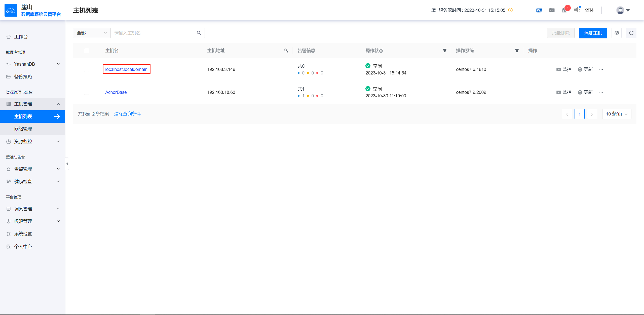Click the search magnifier in hostname field

click(199, 33)
